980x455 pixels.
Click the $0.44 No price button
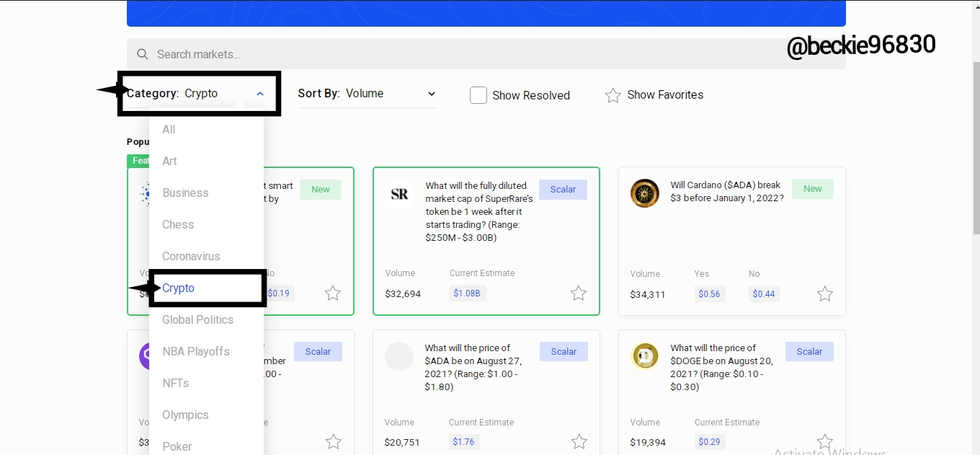pyautogui.click(x=764, y=293)
